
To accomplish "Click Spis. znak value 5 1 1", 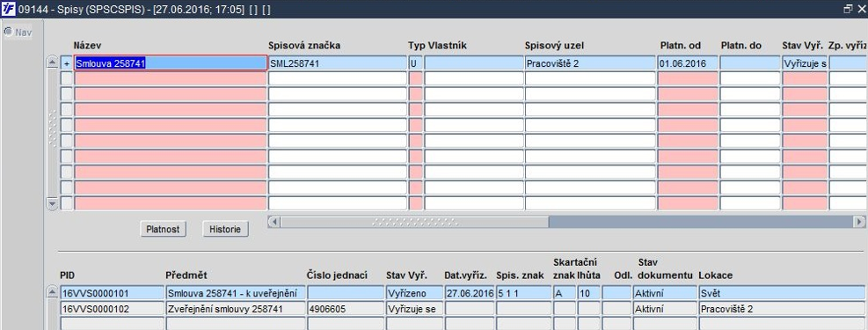I will pyautogui.click(x=523, y=293).
